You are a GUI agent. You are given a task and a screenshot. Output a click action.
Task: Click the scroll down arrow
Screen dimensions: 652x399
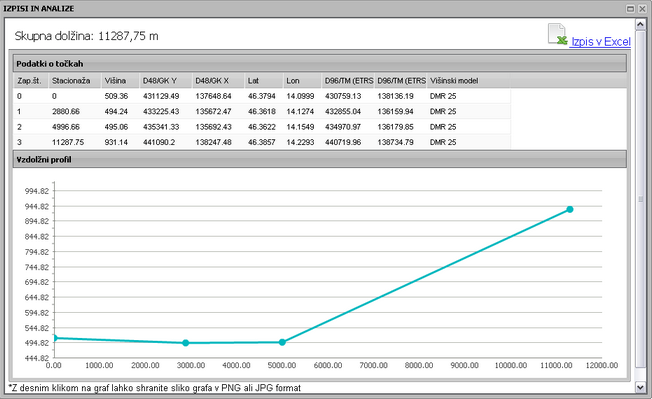coord(640,387)
